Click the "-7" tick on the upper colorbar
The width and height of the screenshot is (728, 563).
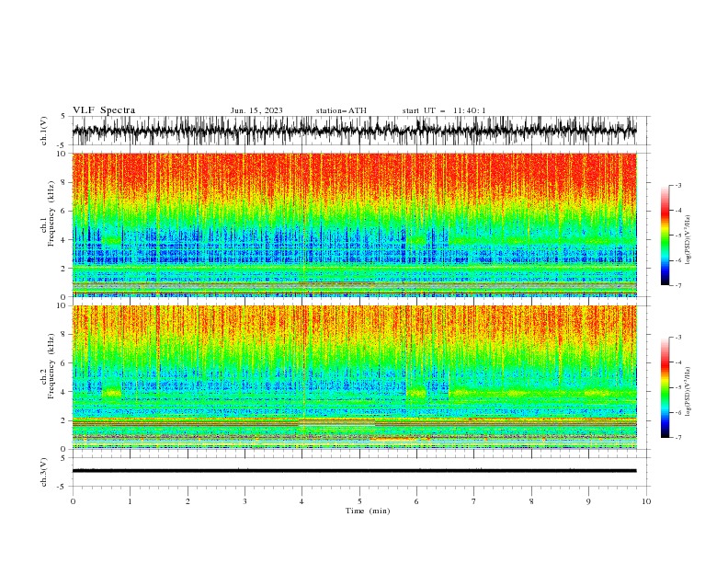[x=678, y=285]
